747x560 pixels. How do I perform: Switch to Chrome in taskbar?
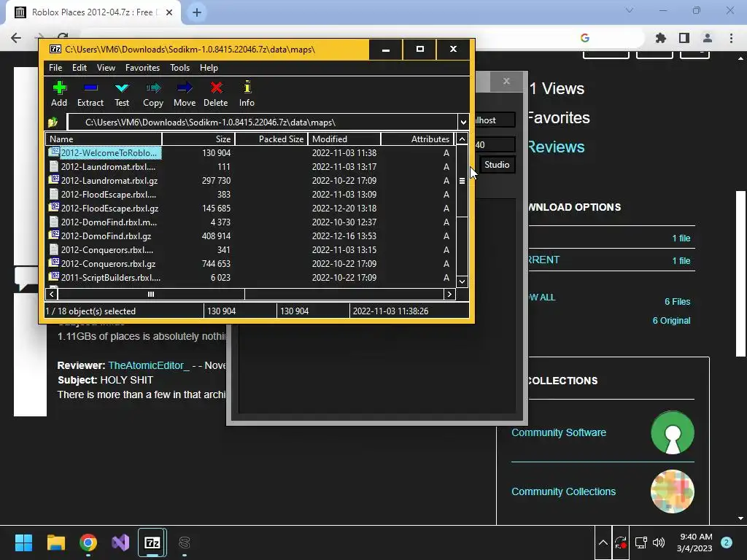88,542
